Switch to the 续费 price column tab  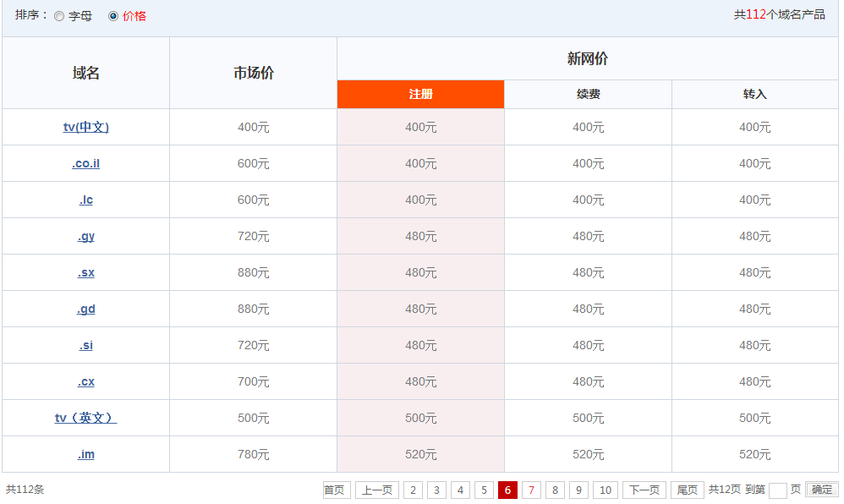point(588,94)
